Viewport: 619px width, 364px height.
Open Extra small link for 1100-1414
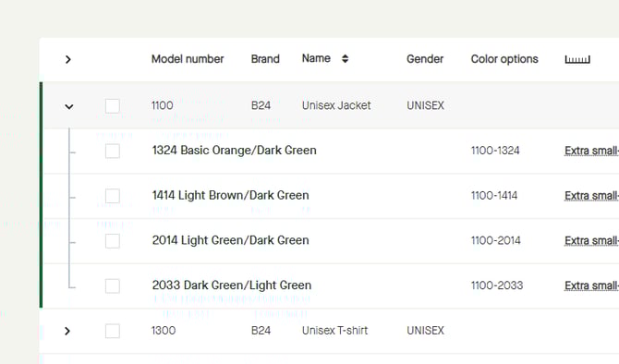(591, 196)
